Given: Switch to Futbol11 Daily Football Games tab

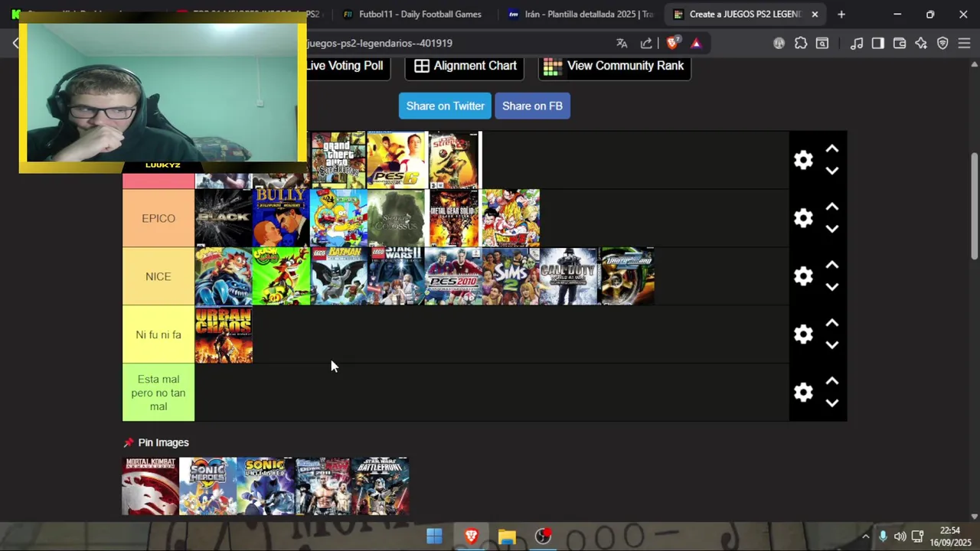Looking at the screenshot, I should point(413,14).
